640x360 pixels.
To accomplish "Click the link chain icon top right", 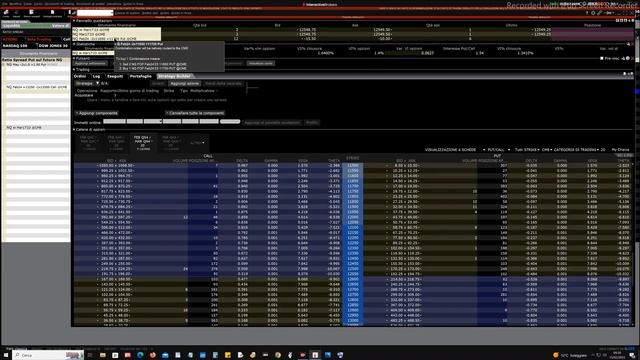I will click(x=599, y=13).
